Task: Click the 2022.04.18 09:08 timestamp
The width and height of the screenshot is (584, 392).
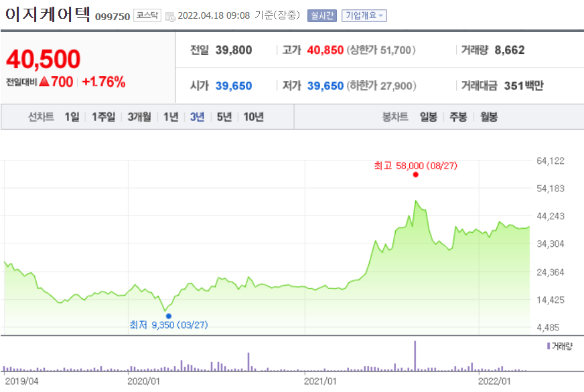Action: pos(214,15)
